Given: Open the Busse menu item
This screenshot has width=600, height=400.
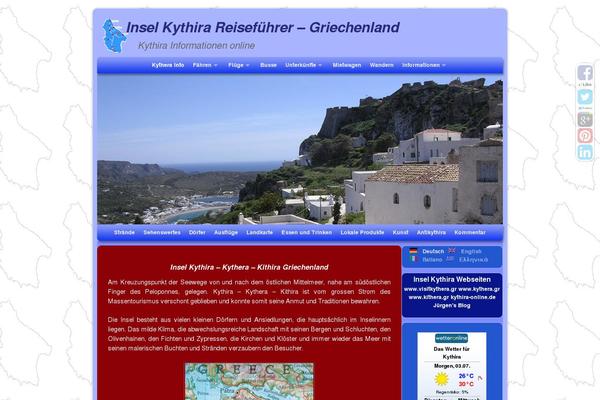Looking at the screenshot, I should 268,65.
